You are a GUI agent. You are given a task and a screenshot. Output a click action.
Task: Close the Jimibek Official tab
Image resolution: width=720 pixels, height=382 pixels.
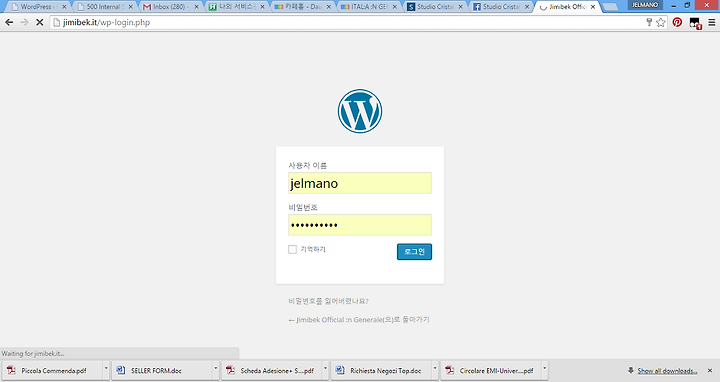point(593,7)
